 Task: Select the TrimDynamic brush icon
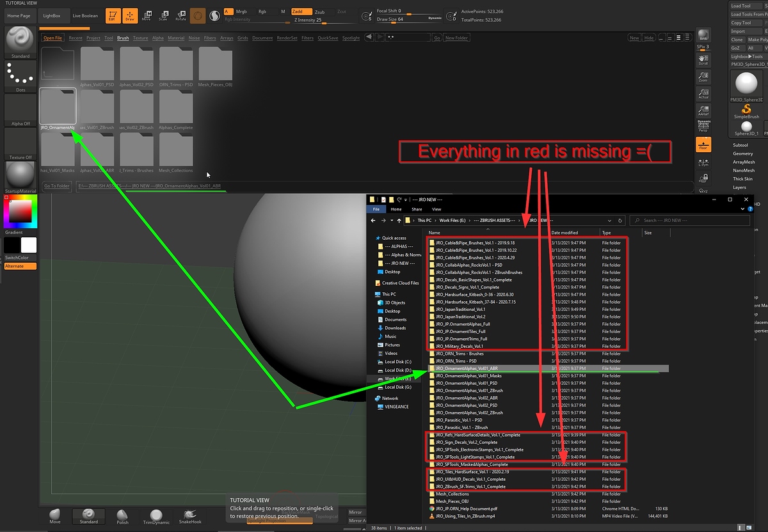[x=156, y=517]
